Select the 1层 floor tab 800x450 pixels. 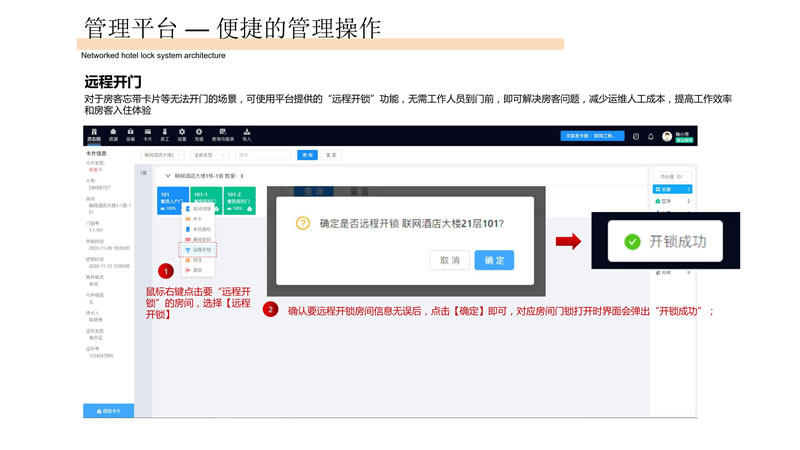pos(143,173)
